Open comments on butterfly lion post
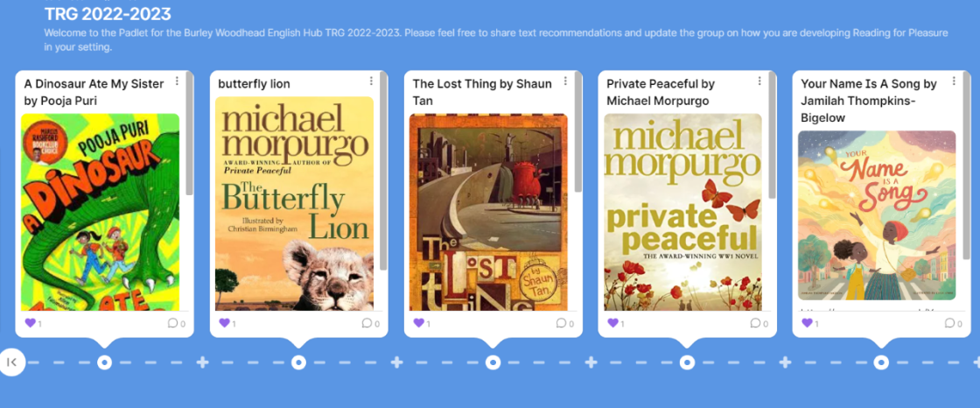The width and height of the screenshot is (980, 408). pos(369,323)
